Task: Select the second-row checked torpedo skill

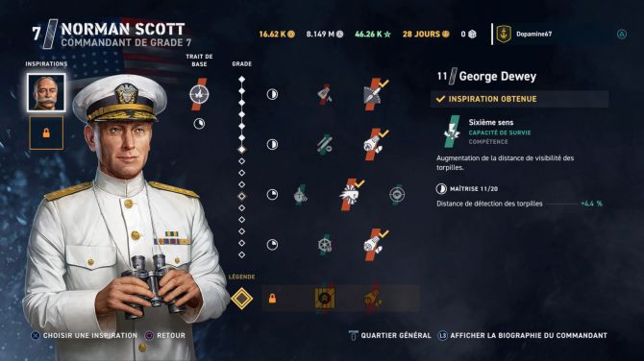Action: [x=374, y=144]
